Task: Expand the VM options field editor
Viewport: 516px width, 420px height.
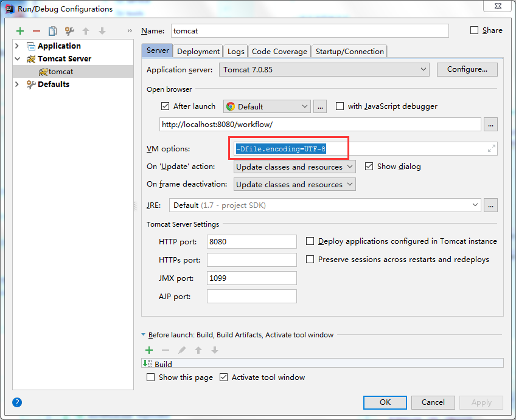Action: point(491,148)
